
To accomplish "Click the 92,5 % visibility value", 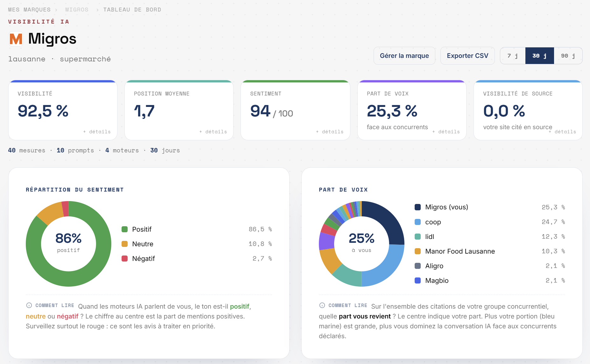I will [43, 111].
